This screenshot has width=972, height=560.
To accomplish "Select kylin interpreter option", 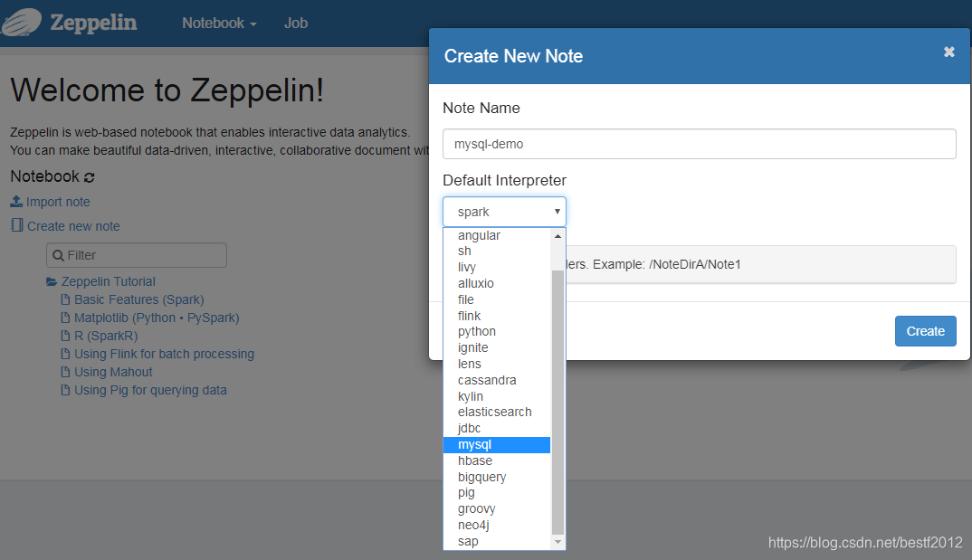I will coord(497,396).
